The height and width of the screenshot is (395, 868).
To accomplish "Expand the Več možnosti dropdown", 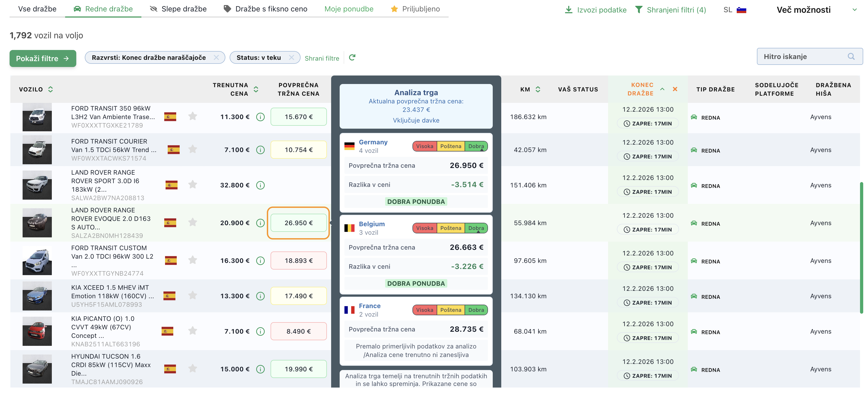I will pyautogui.click(x=854, y=10).
